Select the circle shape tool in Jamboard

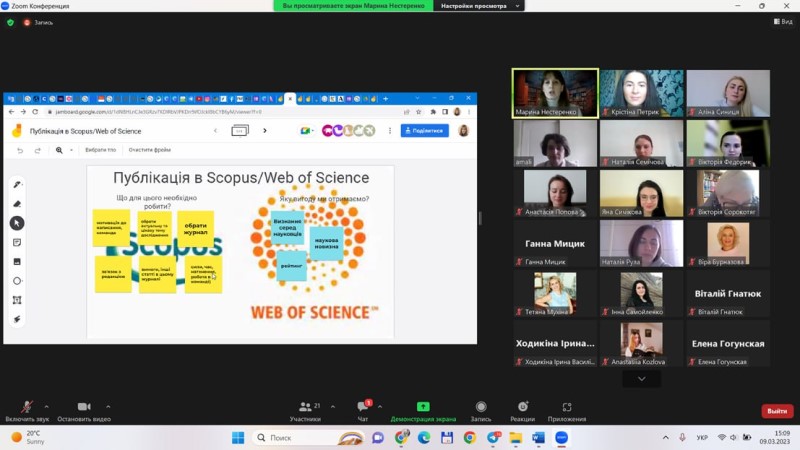(x=17, y=281)
